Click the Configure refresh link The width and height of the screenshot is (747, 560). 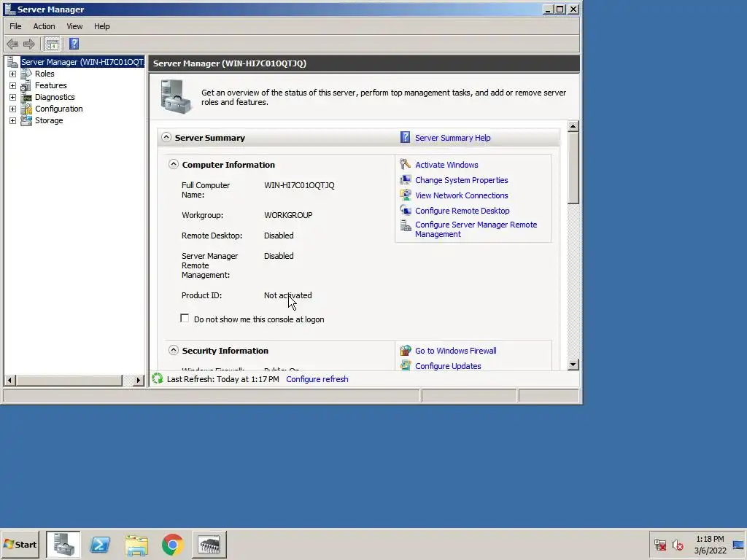tap(317, 379)
